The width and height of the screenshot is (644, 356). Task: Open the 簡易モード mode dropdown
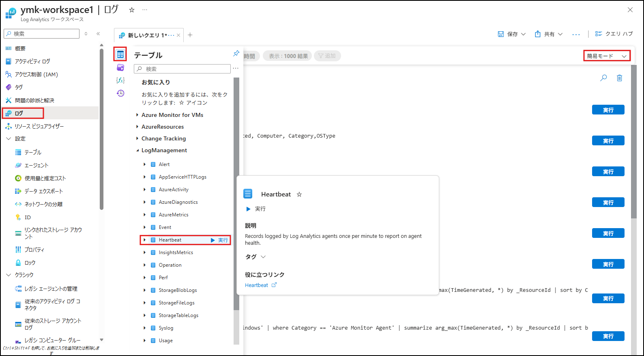coord(607,56)
